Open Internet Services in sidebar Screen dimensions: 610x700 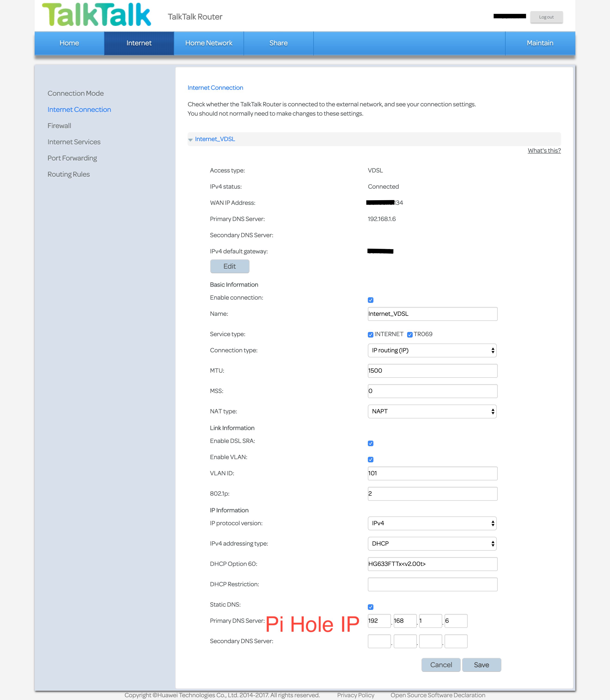coord(74,142)
